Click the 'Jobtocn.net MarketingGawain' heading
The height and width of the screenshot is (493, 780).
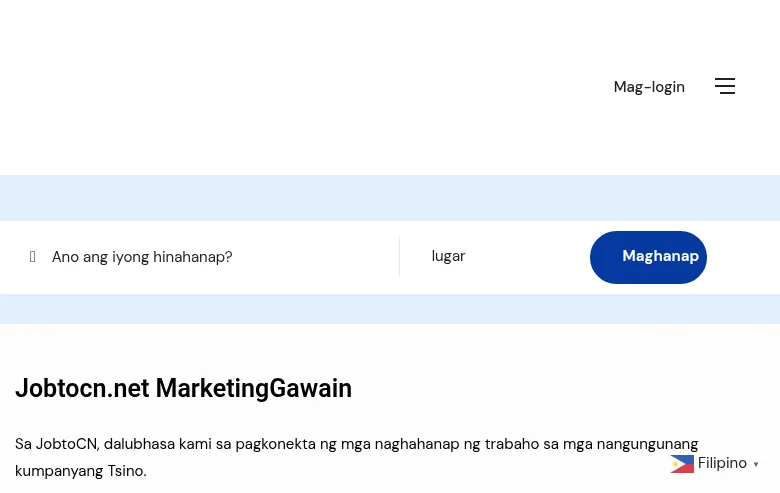(x=184, y=388)
